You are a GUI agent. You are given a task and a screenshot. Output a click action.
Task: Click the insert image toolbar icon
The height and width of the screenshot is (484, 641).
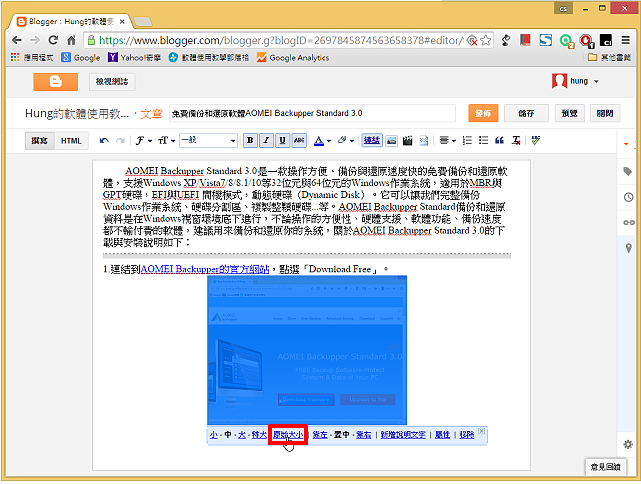tap(392, 141)
